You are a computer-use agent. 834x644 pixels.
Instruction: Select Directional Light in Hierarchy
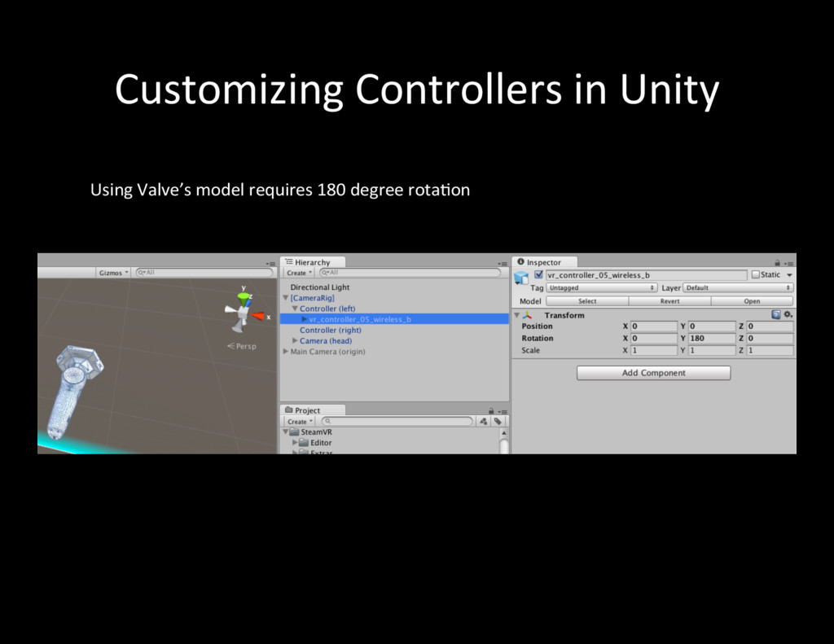point(319,287)
